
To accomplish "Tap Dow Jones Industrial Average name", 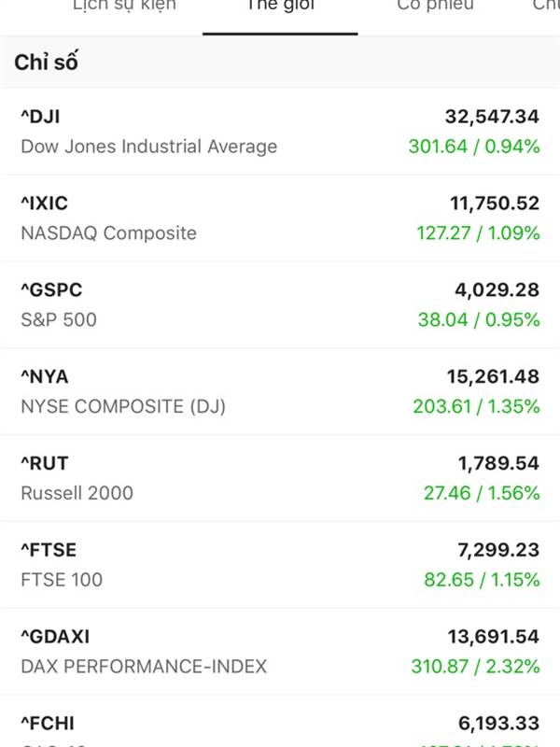I will tap(149, 147).
